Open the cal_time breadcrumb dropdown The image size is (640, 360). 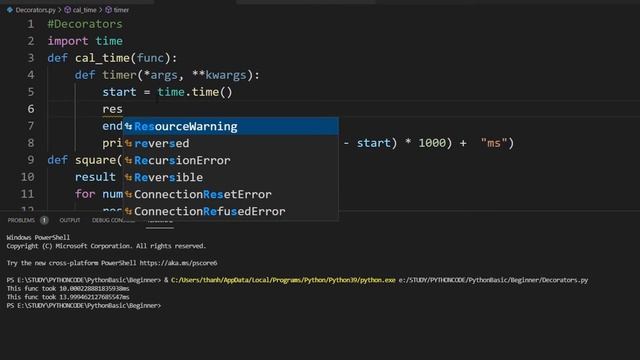pos(84,10)
